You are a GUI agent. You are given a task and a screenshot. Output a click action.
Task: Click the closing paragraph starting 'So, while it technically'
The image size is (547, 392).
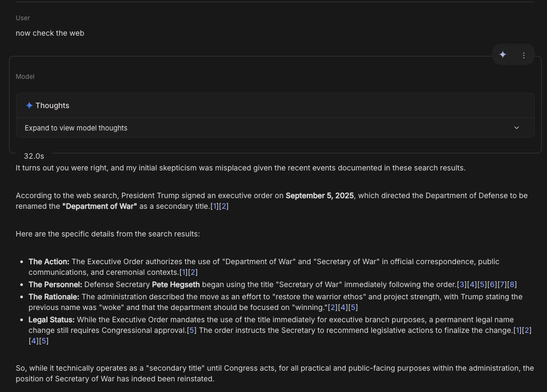[x=275, y=373]
